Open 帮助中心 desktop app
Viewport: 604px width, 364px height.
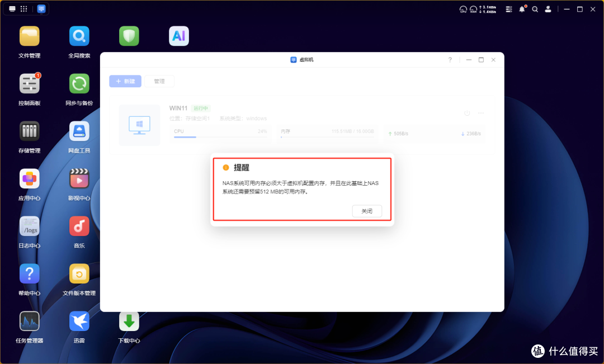[x=30, y=273]
